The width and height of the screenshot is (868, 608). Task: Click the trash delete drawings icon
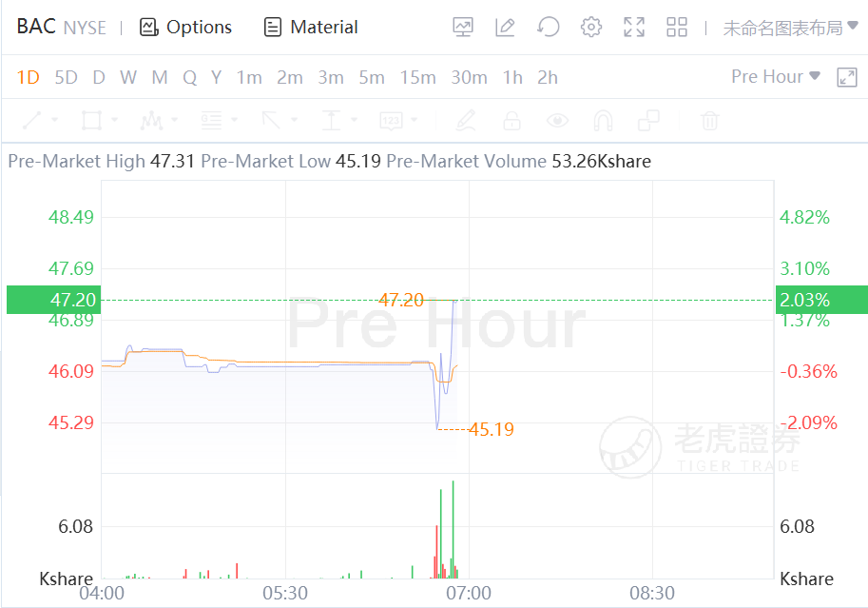point(709,121)
